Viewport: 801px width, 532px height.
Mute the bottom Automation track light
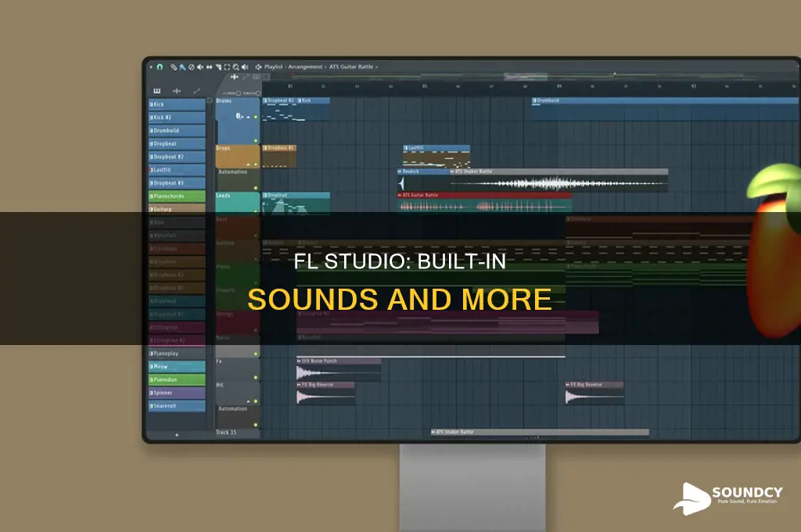[x=256, y=425]
